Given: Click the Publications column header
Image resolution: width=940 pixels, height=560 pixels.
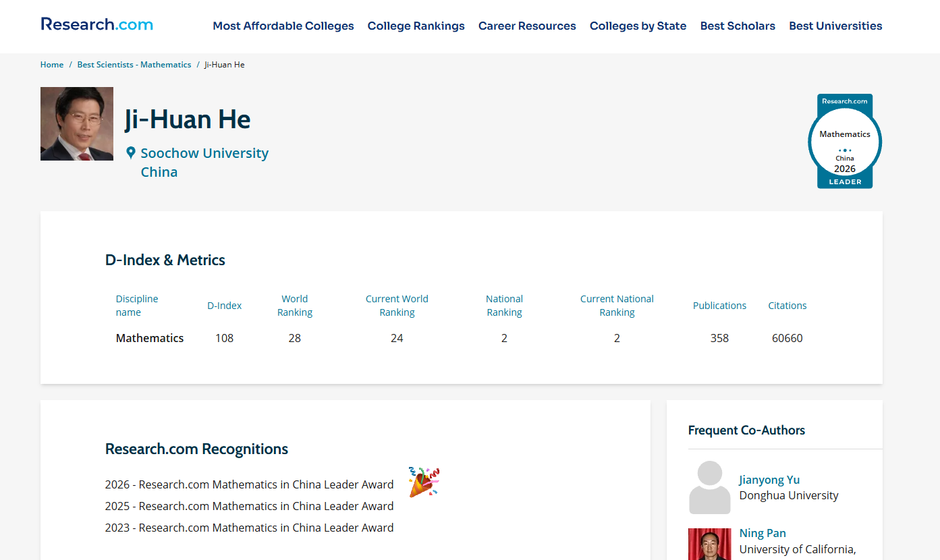Looking at the screenshot, I should (719, 306).
